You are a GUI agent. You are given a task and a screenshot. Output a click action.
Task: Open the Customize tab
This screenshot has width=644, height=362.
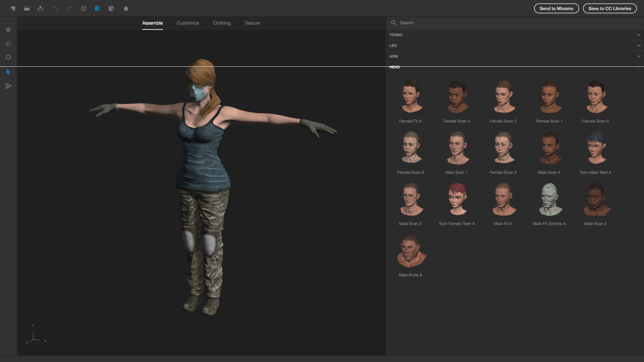tap(188, 23)
